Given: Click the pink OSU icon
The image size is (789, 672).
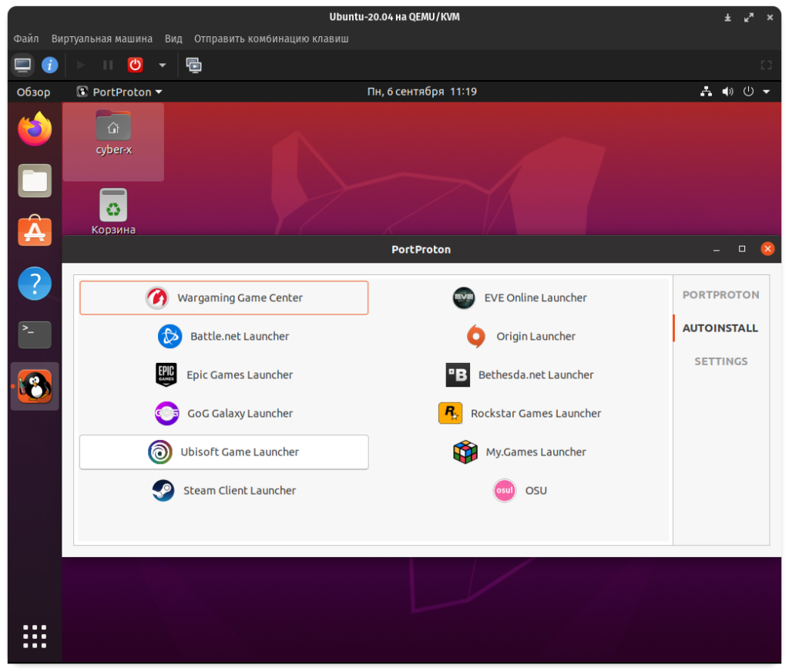Looking at the screenshot, I should [505, 491].
